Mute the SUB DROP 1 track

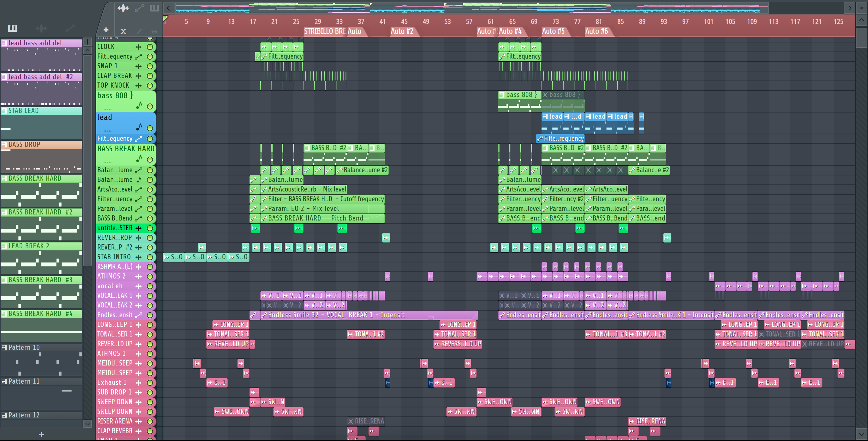click(150, 392)
